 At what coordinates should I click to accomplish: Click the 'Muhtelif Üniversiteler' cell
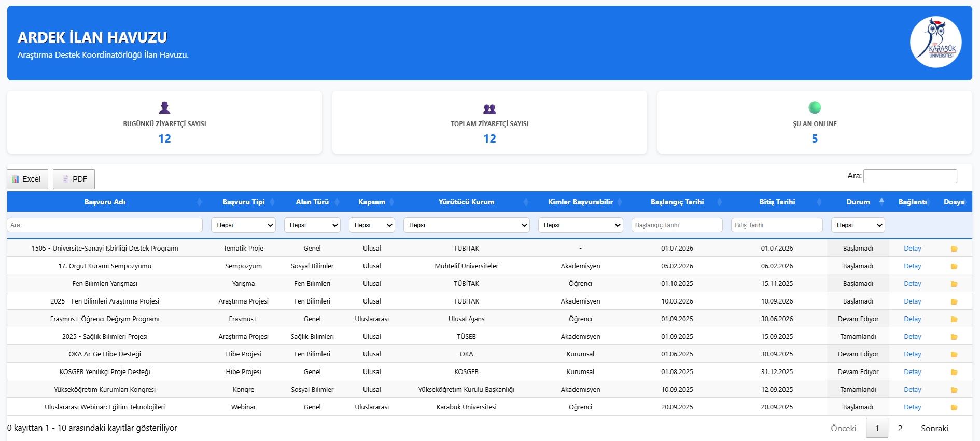467,266
